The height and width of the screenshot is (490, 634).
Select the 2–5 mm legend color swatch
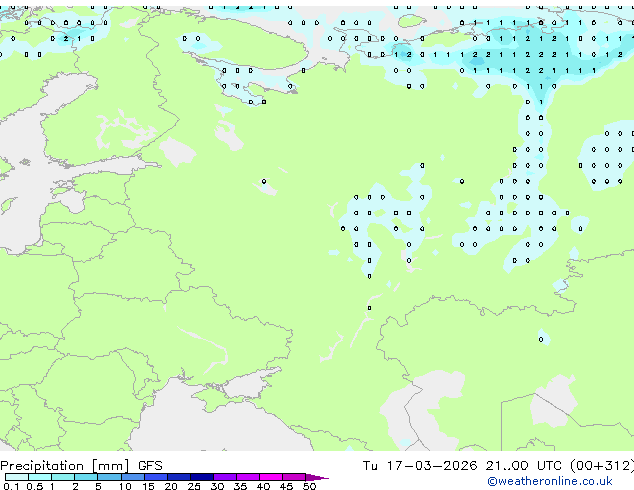point(86,477)
